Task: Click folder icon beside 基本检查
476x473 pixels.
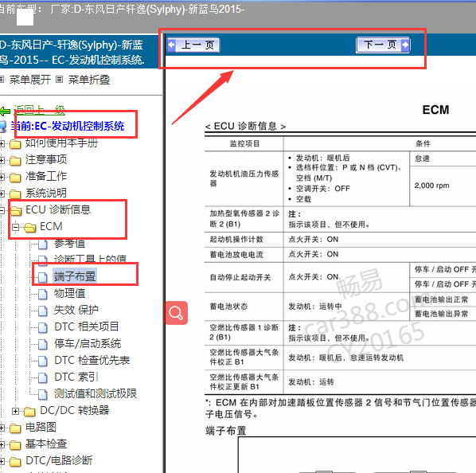Action: 15,445
